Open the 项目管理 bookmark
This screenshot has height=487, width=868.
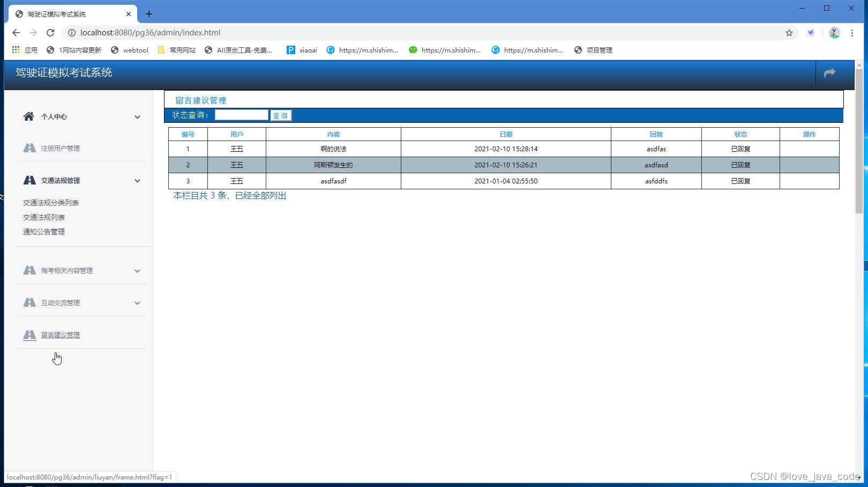coord(593,50)
